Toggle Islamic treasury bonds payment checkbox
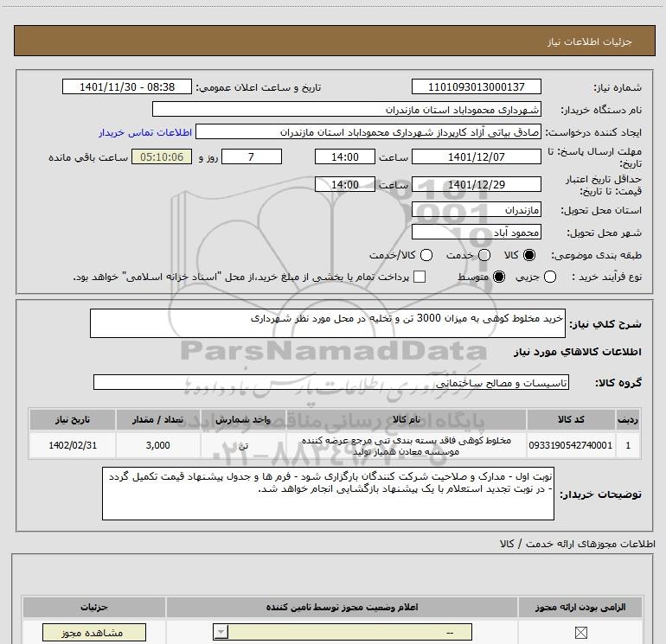Image resolution: width=666 pixels, height=644 pixels. [x=419, y=277]
